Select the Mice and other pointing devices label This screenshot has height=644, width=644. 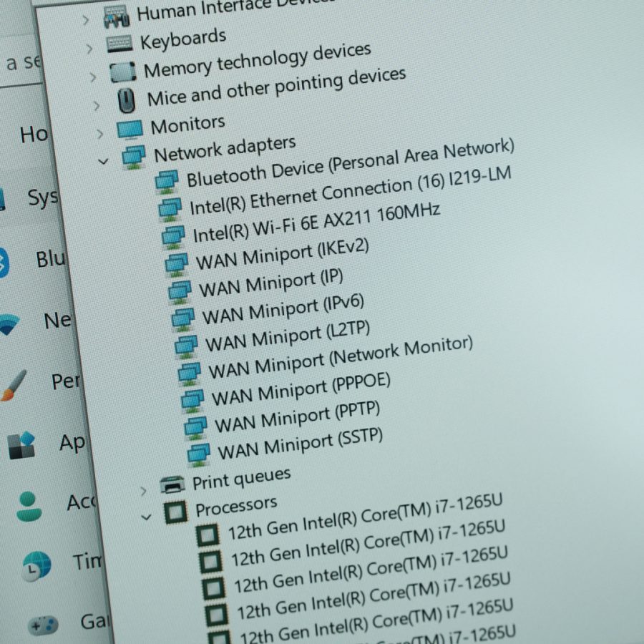point(276,87)
